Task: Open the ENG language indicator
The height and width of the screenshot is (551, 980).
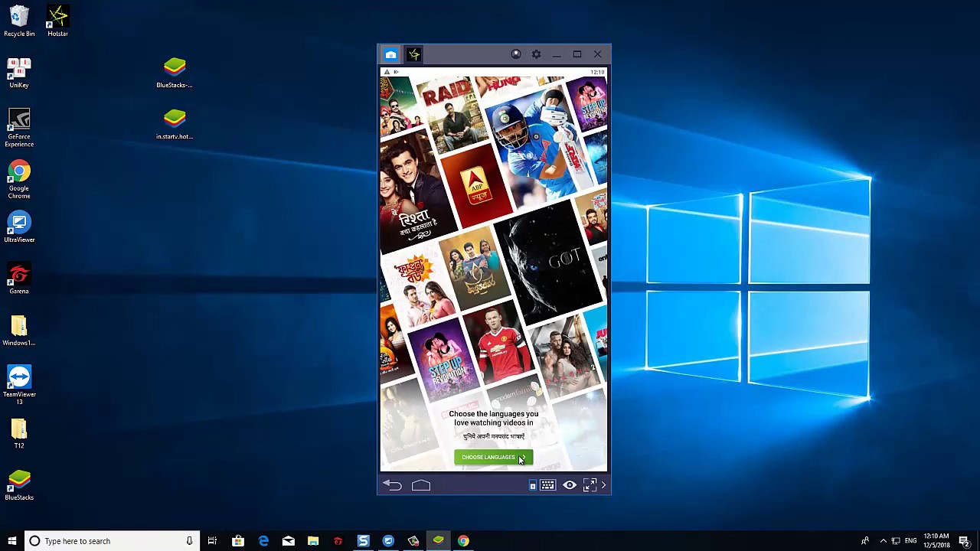Action: (x=910, y=541)
